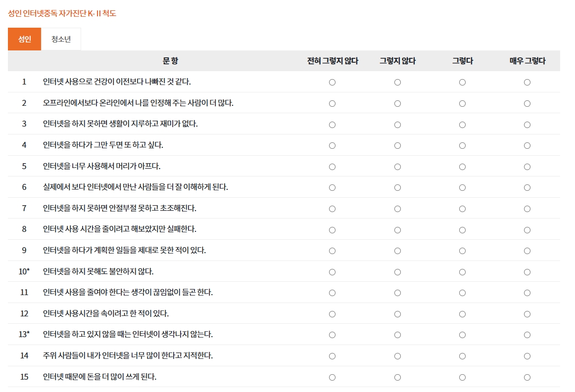575x392 pixels.
Task: Choose 그렇지 않다 for question 15
Action: tap(397, 378)
